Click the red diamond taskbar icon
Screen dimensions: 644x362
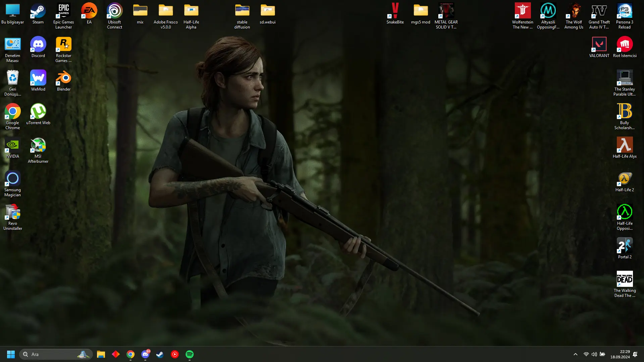(116, 354)
